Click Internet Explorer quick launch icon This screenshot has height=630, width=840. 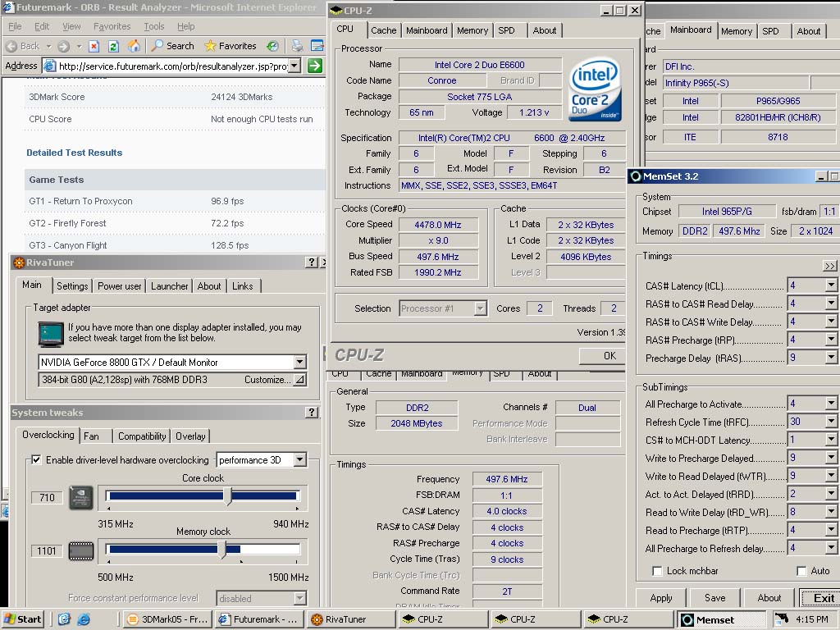pos(84,619)
